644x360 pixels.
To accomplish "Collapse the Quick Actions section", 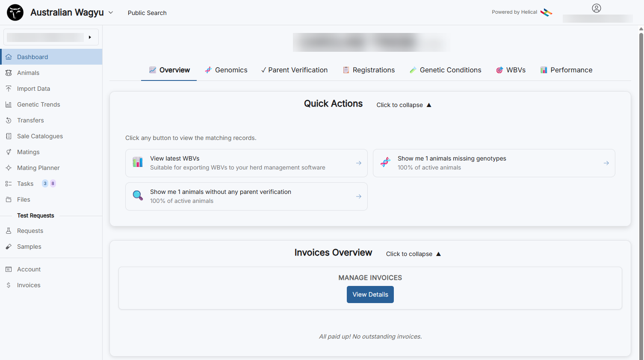I will [404, 105].
